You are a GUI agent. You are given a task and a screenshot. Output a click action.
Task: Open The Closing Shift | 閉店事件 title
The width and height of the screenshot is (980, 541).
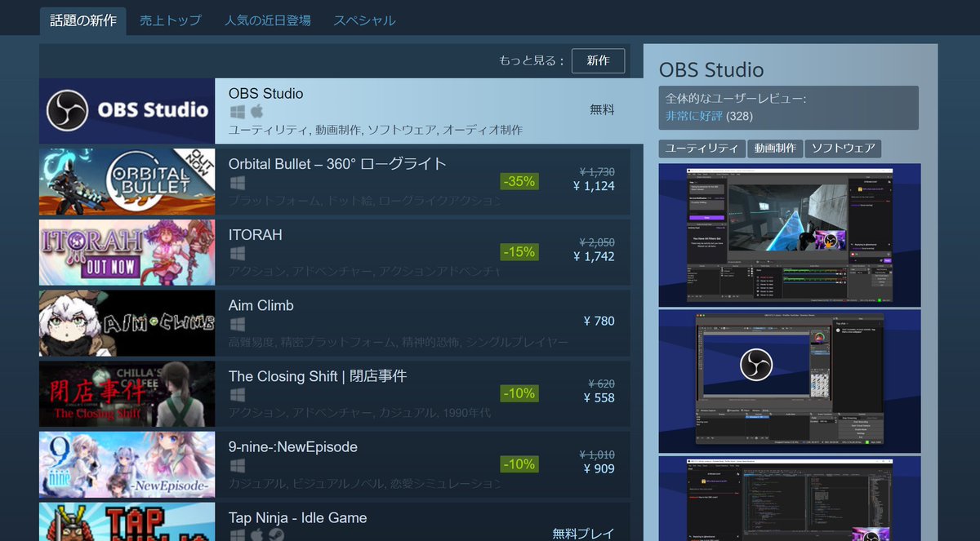tap(318, 376)
